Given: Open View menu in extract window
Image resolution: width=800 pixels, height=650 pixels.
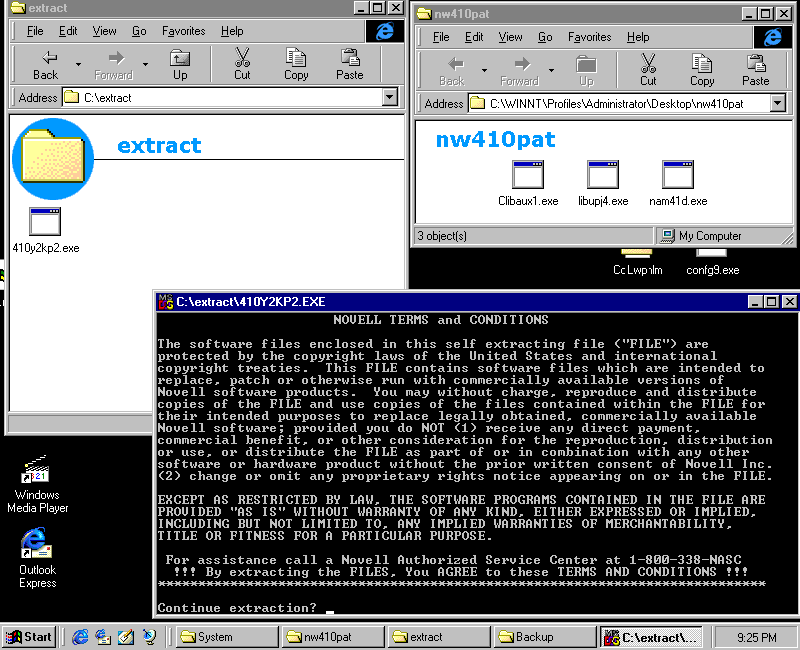Looking at the screenshot, I should pos(105,31).
